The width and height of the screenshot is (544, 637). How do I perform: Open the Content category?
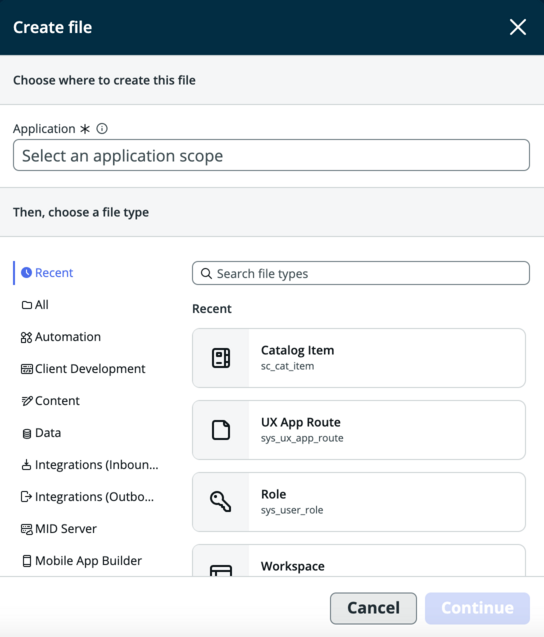[x=51, y=401]
